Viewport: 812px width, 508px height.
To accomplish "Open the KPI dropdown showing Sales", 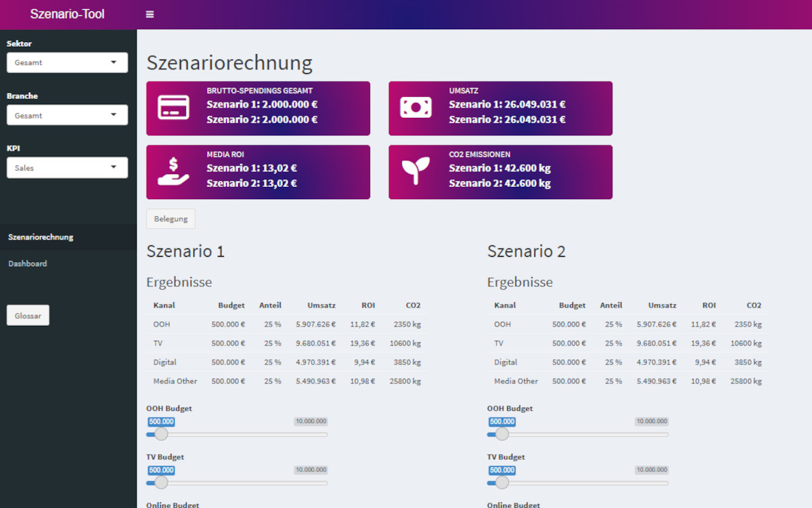I will 67,167.
